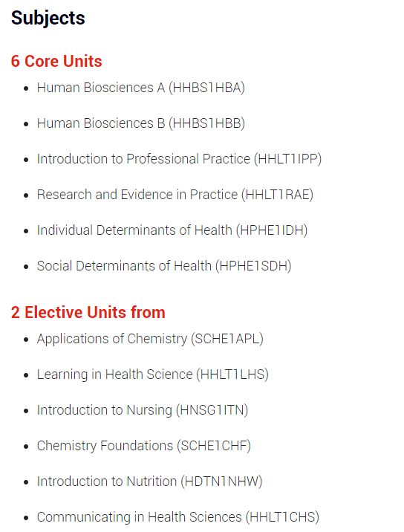Viewport: 404px width, 532px height.
Task: Click the SCHE1APL subject code
Action: click(227, 339)
